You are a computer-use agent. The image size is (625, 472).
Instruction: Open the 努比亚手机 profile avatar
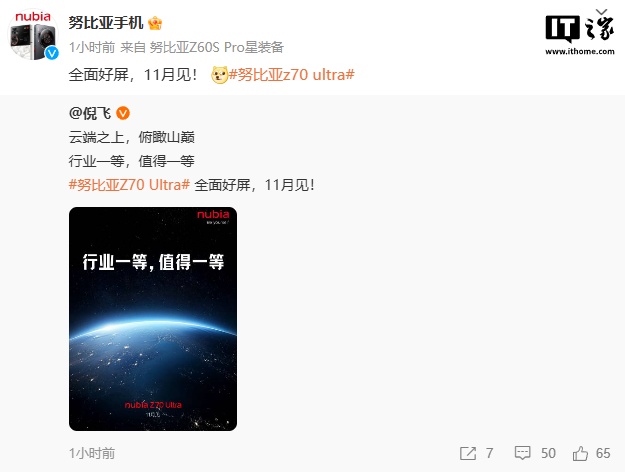click(x=33, y=35)
